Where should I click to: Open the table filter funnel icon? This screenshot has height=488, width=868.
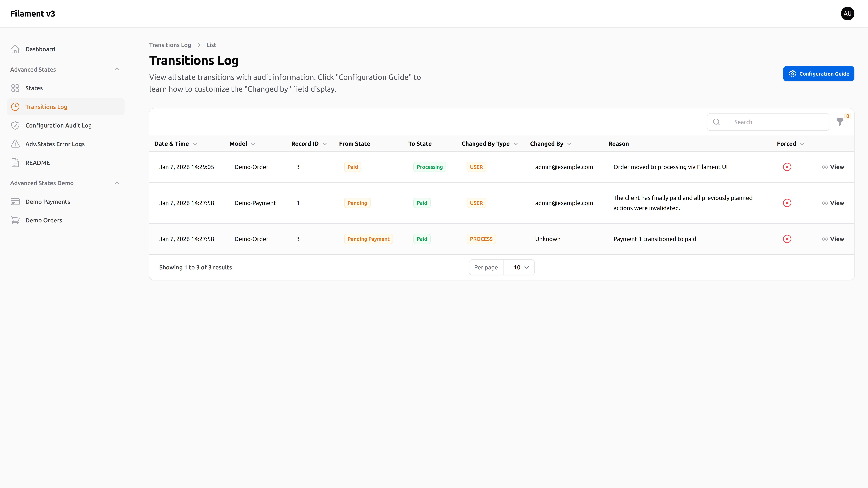point(840,122)
